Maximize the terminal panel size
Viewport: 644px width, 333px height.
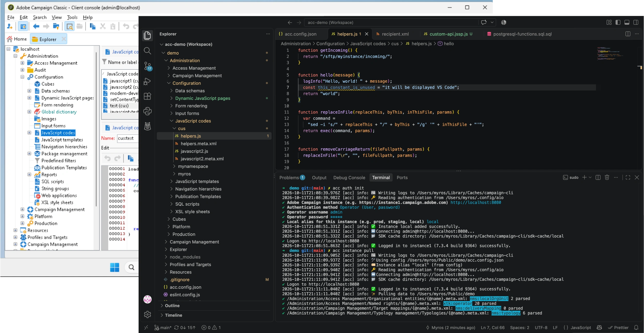tap(628, 177)
